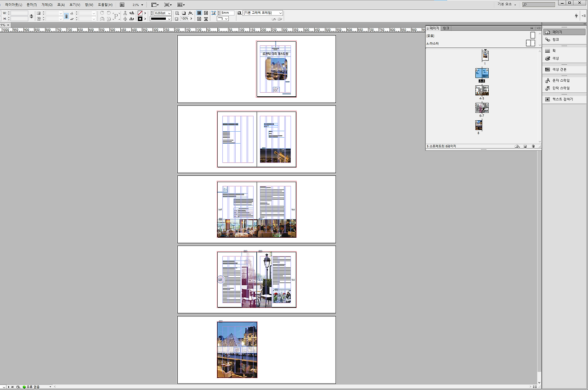Open the 창(W) menu
Viewport: 588px width, 390px height.
click(x=89, y=5)
